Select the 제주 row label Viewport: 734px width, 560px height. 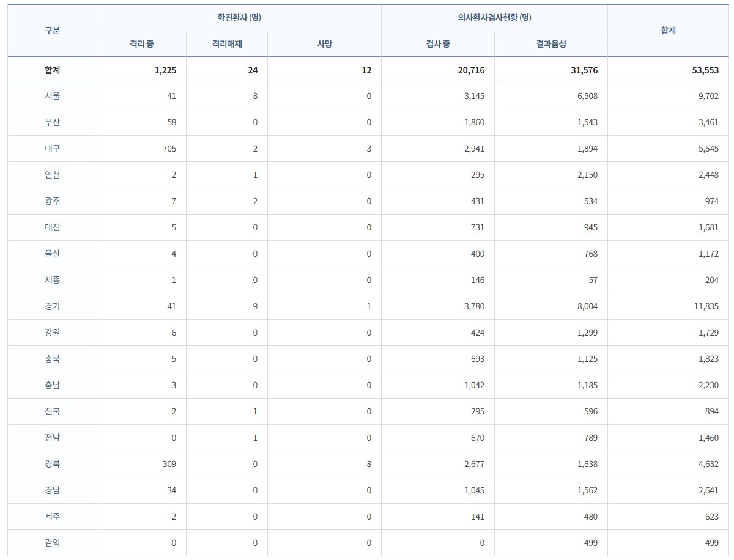pyautogui.click(x=53, y=517)
